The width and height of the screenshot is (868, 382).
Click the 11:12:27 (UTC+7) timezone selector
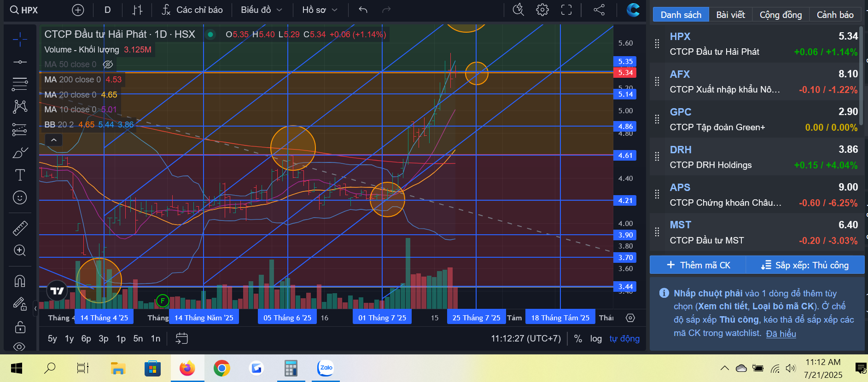pyautogui.click(x=526, y=338)
